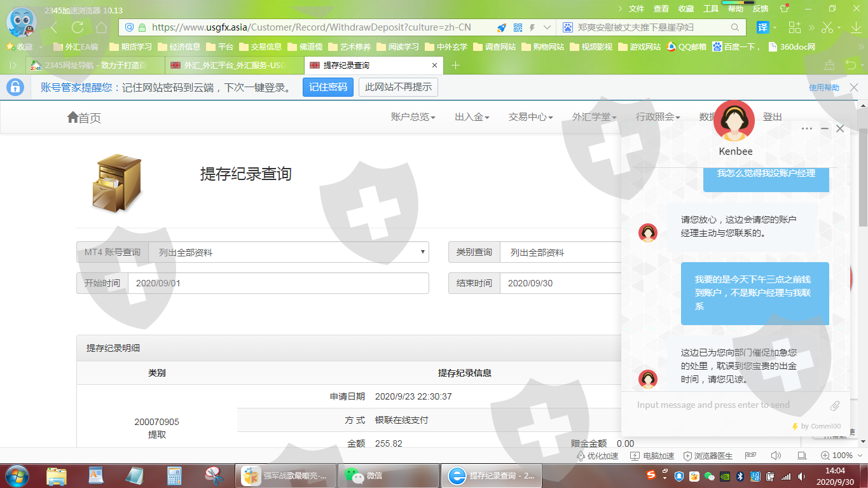The height and width of the screenshot is (488, 868).
Task: Reload the page with the refresh icon
Action: tap(78, 27)
